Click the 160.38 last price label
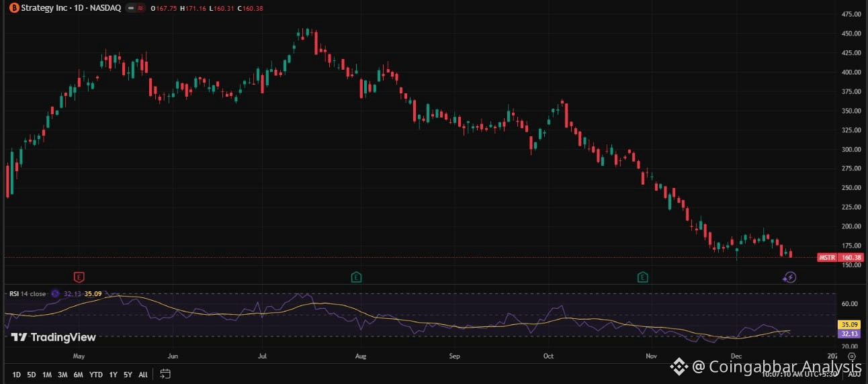 click(x=851, y=257)
